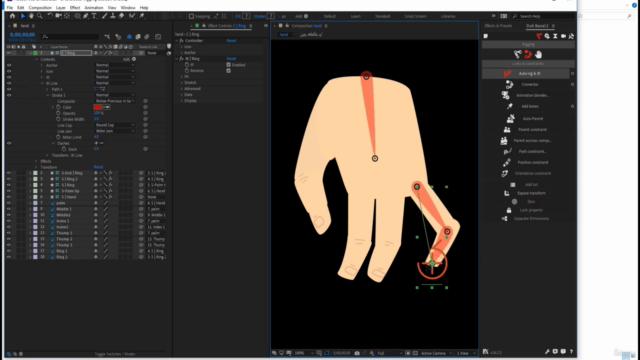Switch to Effects & Presets tab
The height and width of the screenshot is (360, 640).
(498, 26)
